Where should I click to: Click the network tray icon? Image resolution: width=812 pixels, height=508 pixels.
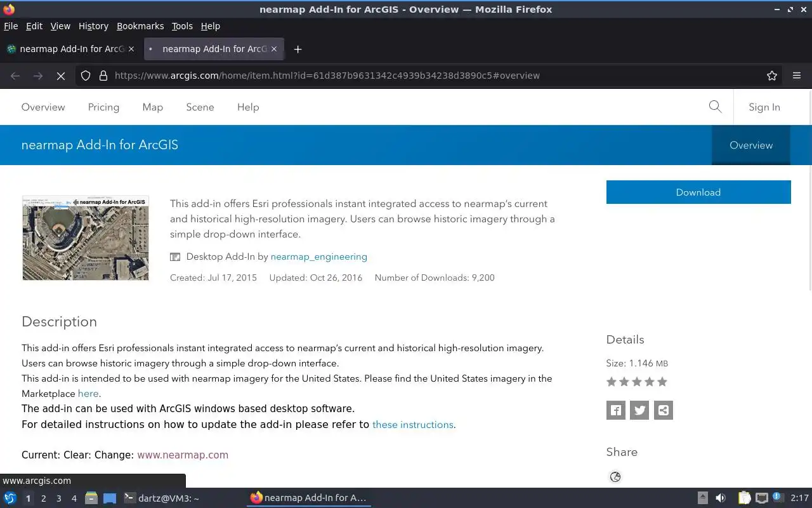click(762, 498)
